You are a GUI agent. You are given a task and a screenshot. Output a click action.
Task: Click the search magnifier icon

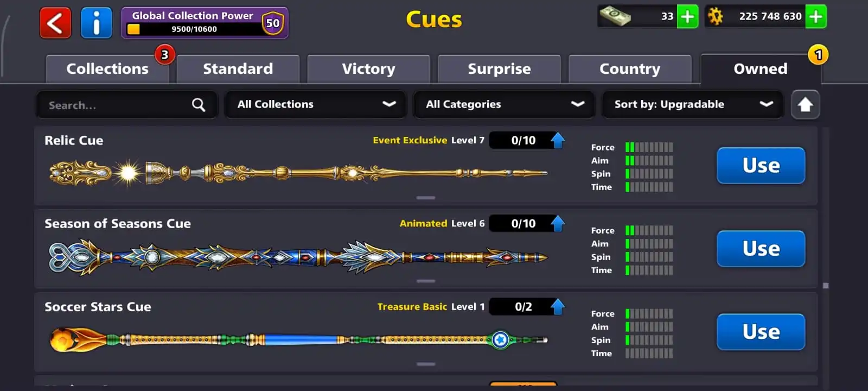[x=199, y=105]
